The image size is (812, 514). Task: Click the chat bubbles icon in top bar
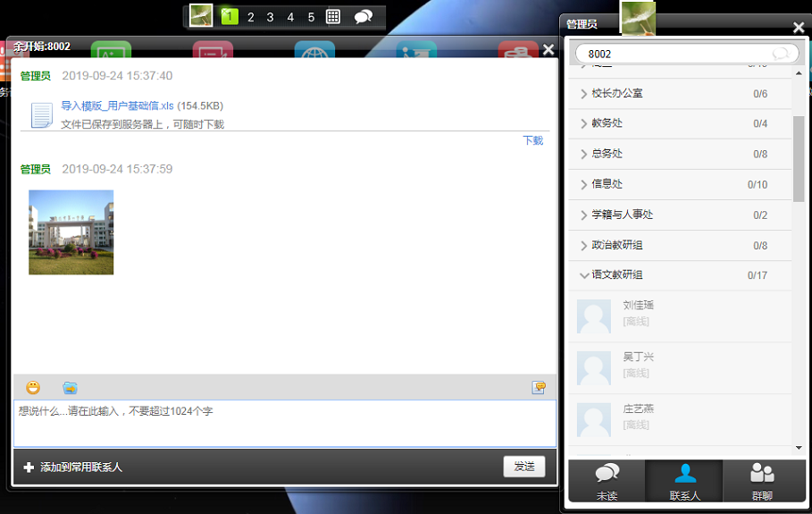363,17
